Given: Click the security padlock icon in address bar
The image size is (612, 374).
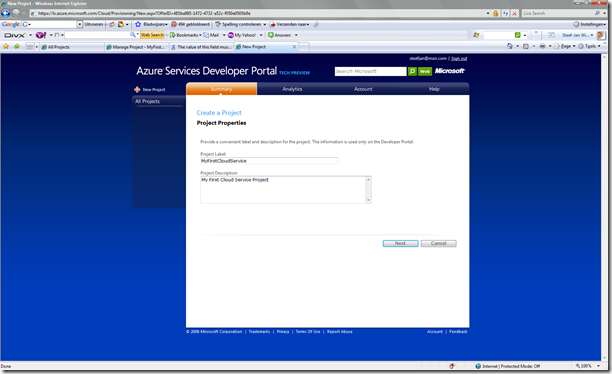Looking at the screenshot, I should coord(496,13).
